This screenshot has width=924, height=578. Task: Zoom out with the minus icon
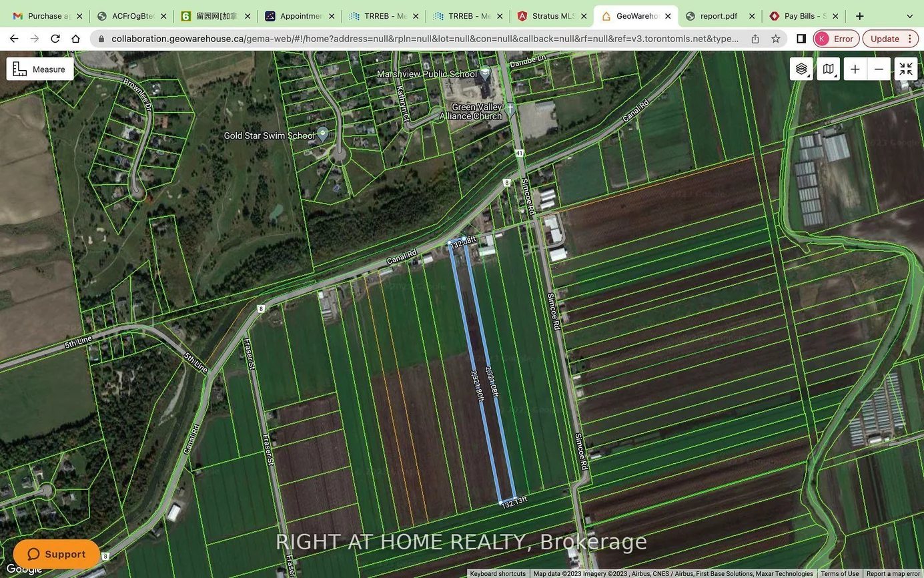pyautogui.click(x=879, y=68)
